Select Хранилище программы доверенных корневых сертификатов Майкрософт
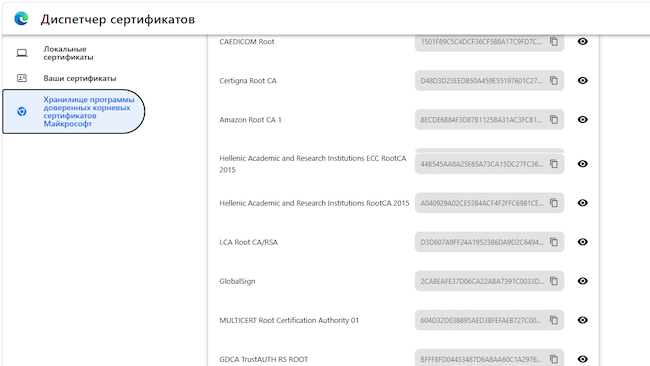650x366 pixels. coord(74,111)
